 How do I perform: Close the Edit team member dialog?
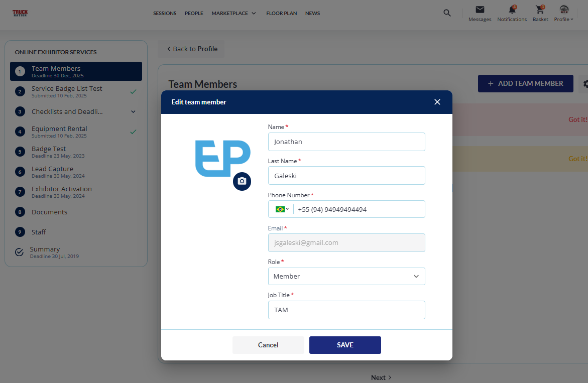[437, 102]
